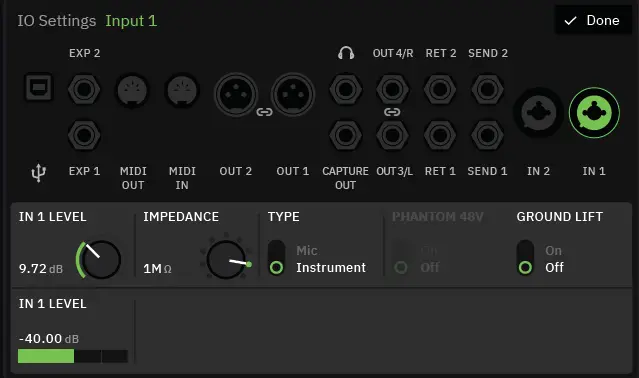
Task: Click the 1M Ω impedance value
Action: point(157,269)
